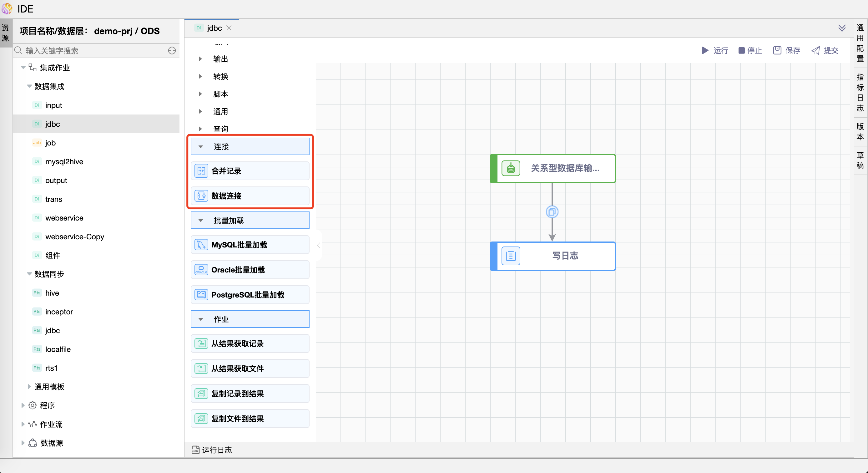Click the Save (保存) disk icon
The width and height of the screenshot is (868, 473).
777,51
